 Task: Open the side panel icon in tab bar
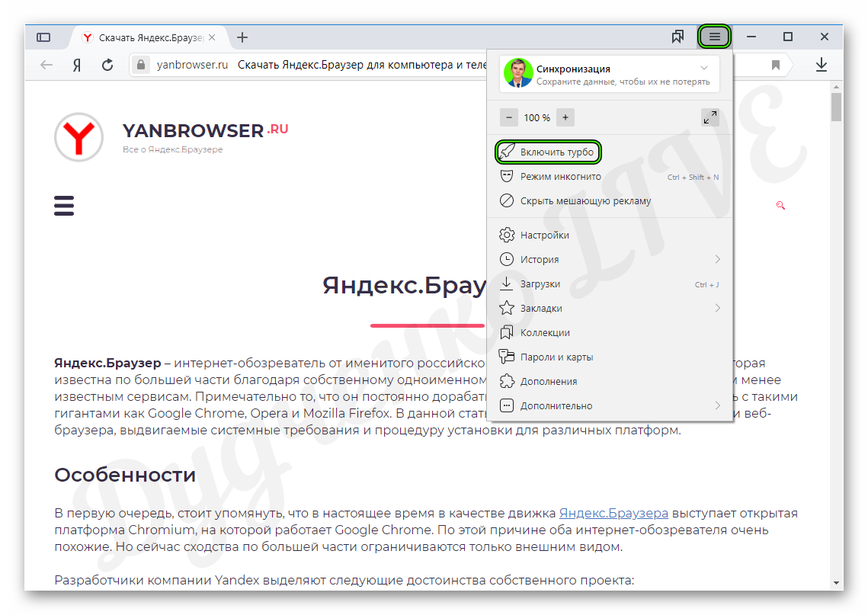coord(43,37)
